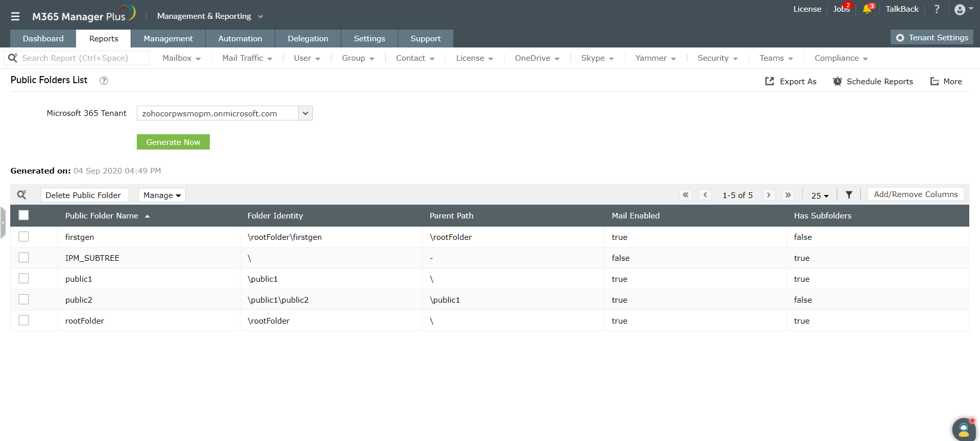Open the Manage dropdown
Screen dimensions: 980x441
tap(162, 195)
